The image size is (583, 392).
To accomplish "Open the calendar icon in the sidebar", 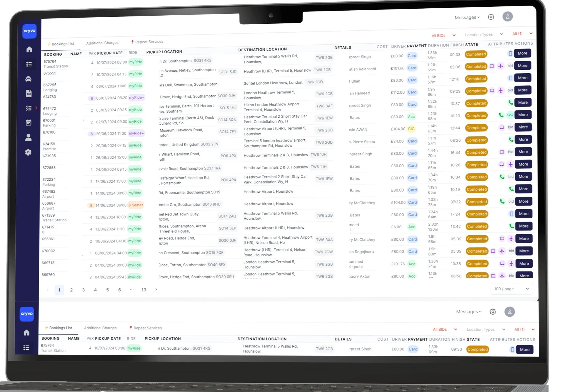I will pos(28,123).
